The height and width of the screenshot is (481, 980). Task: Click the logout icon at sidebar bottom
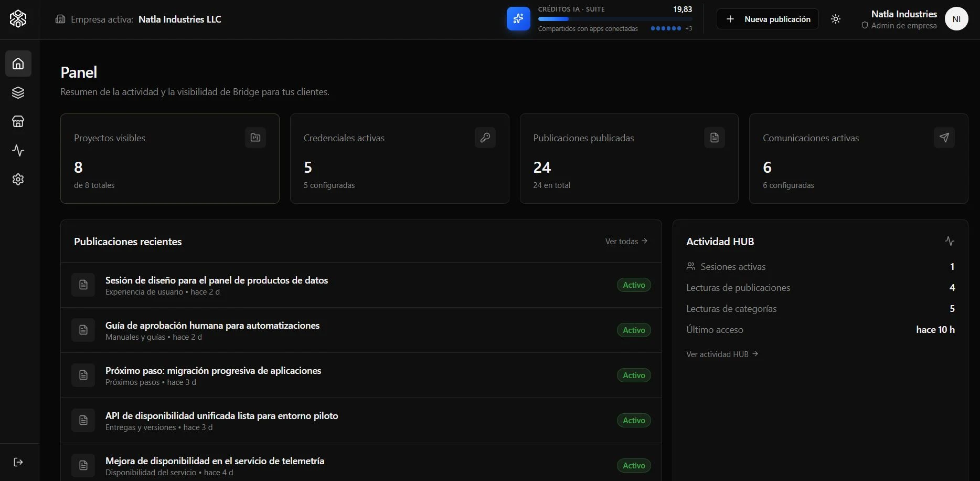click(x=18, y=462)
